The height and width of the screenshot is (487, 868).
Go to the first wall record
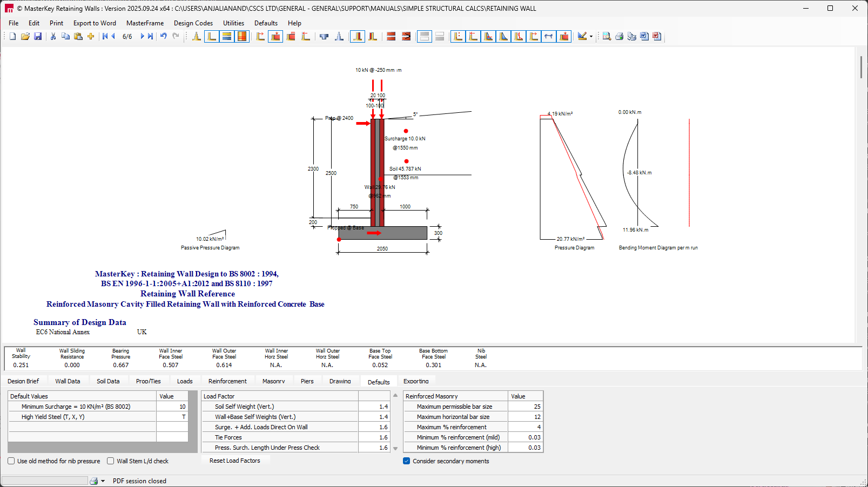105,36
